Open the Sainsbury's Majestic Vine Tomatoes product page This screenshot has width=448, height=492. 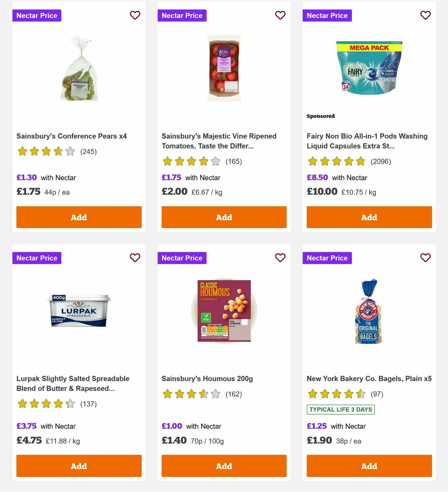coord(219,141)
